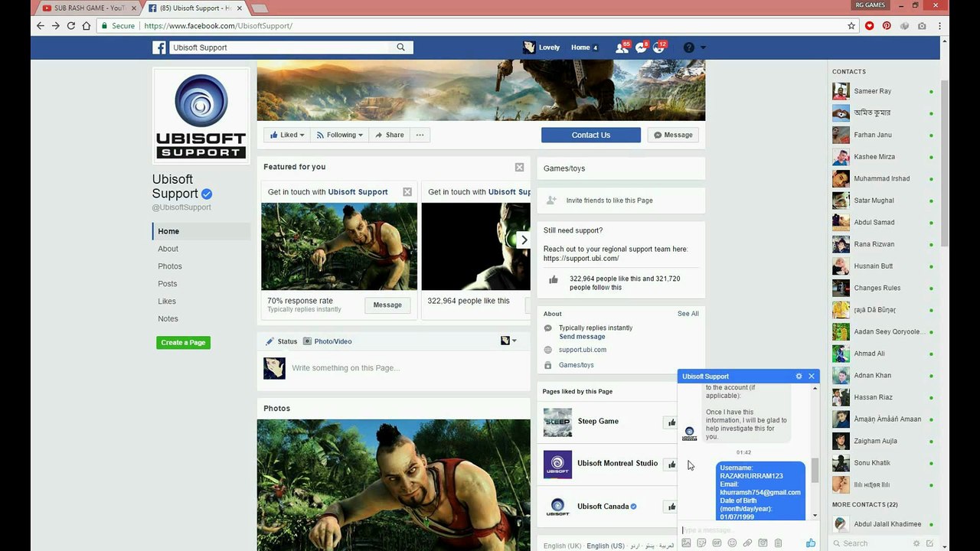Click the search magnifier in Facebook search bar

400,47
